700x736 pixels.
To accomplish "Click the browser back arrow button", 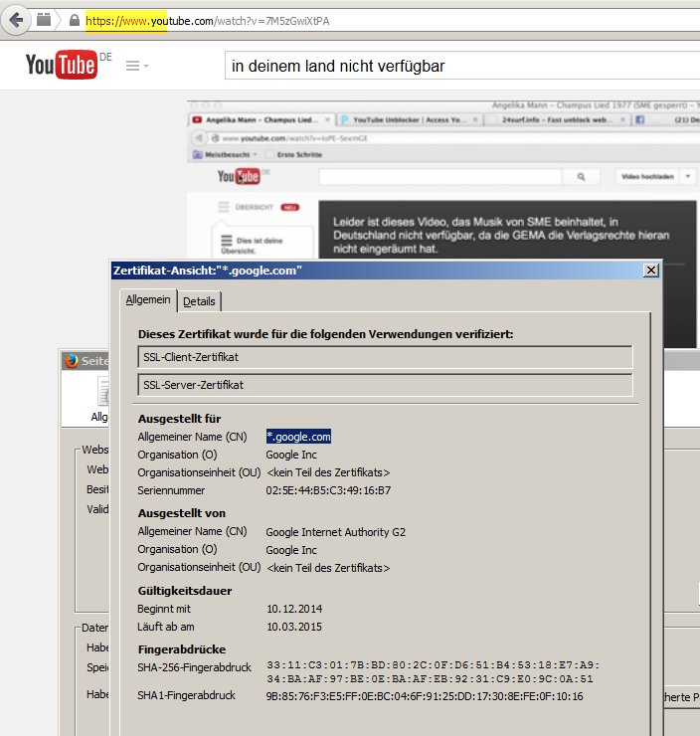I will 16,20.
